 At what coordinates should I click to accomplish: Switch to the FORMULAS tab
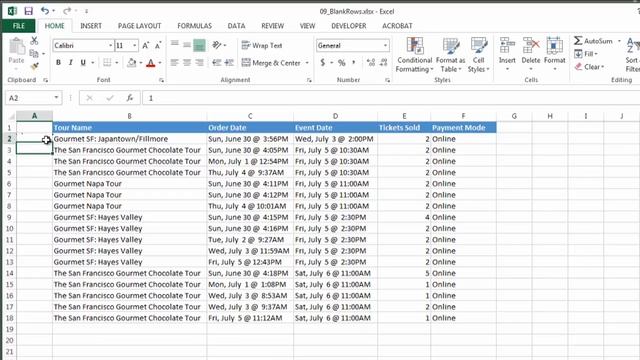click(194, 26)
